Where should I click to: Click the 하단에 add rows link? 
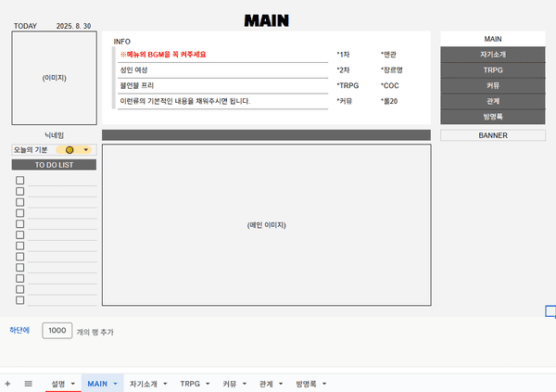click(x=19, y=330)
